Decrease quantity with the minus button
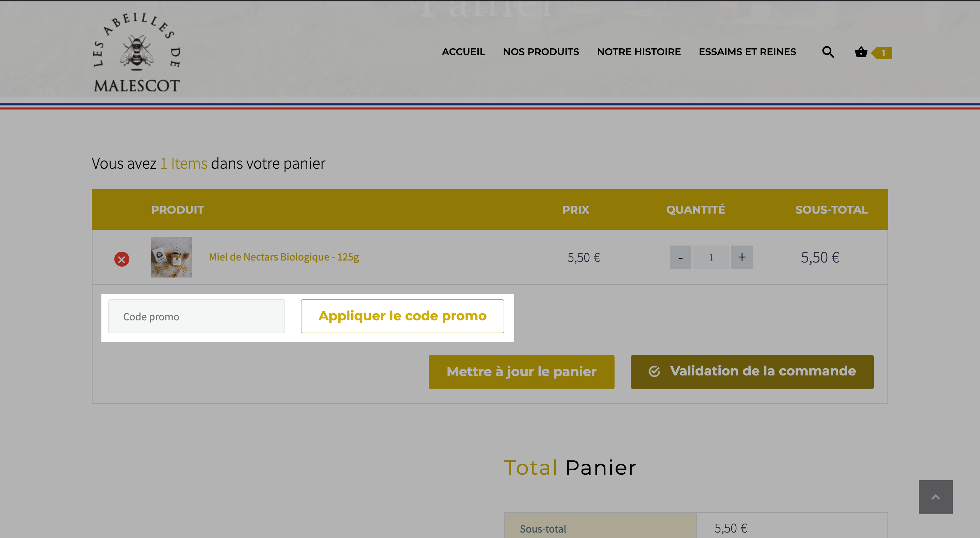The image size is (980, 538). [680, 257]
